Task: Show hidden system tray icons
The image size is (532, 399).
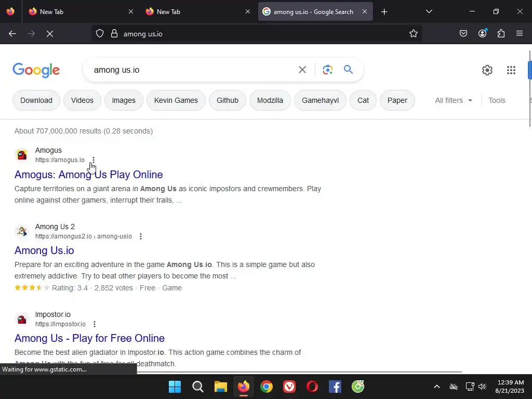Action: pos(437,387)
